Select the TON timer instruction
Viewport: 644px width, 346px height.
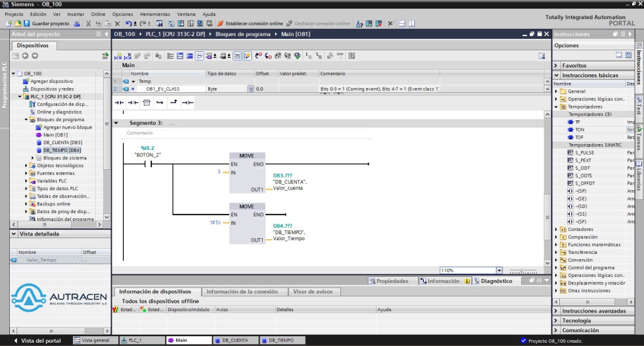(580, 130)
